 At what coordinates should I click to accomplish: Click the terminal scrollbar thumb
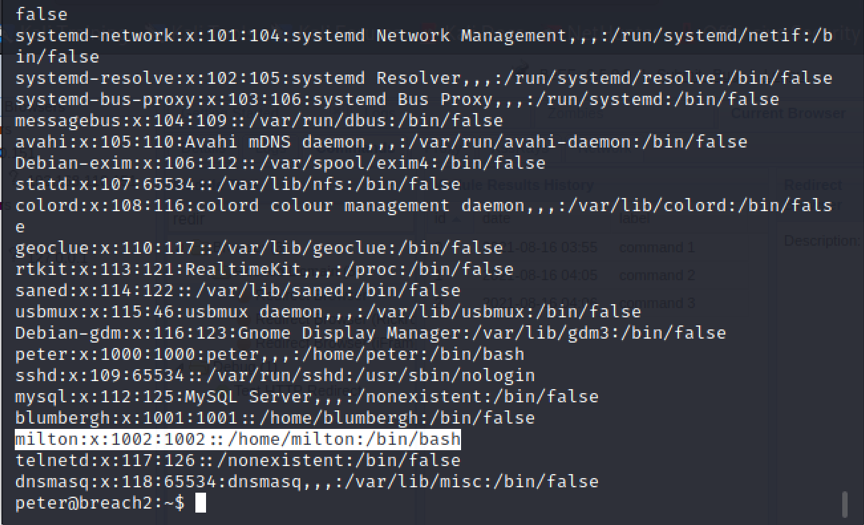(845, 505)
